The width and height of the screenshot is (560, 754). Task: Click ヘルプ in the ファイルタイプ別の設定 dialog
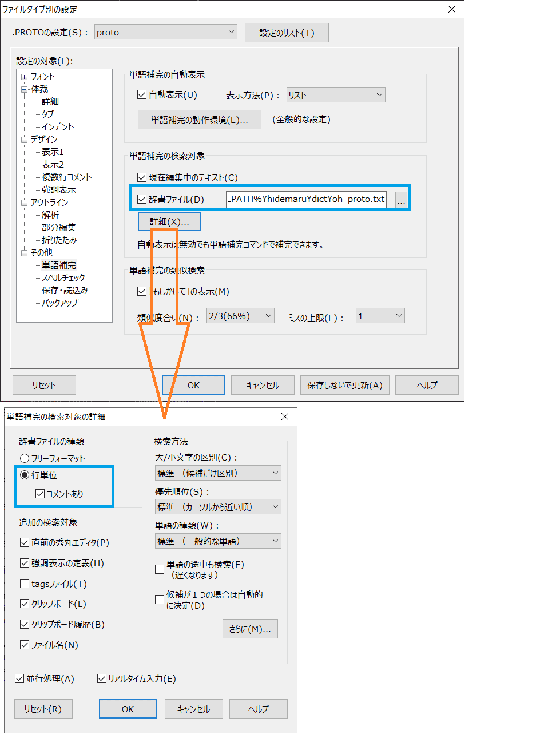pos(427,385)
